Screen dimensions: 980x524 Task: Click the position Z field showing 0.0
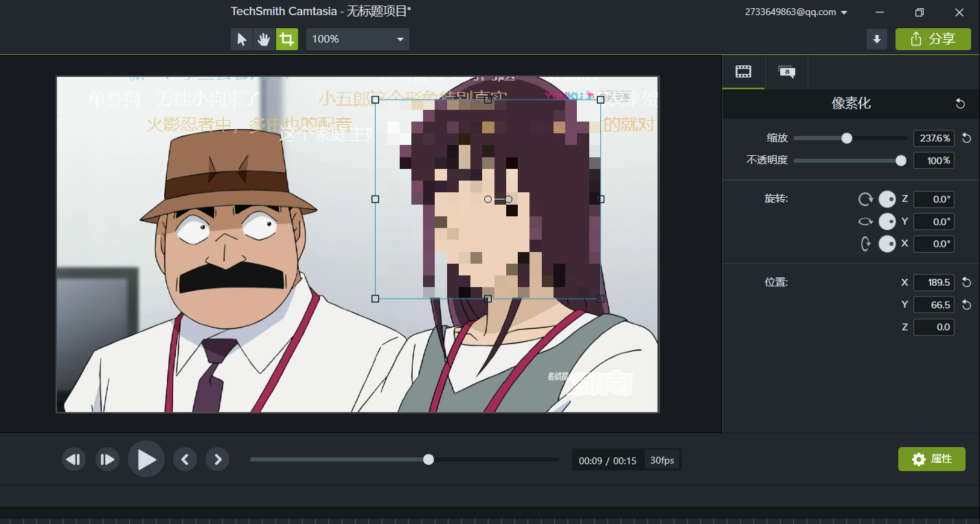(x=934, y=327)
